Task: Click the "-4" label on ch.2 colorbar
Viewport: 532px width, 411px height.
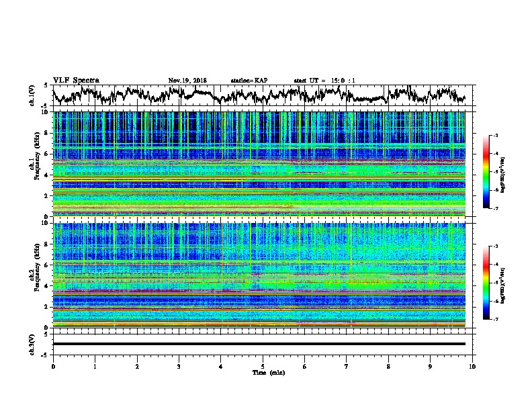Action: (496, 265)
